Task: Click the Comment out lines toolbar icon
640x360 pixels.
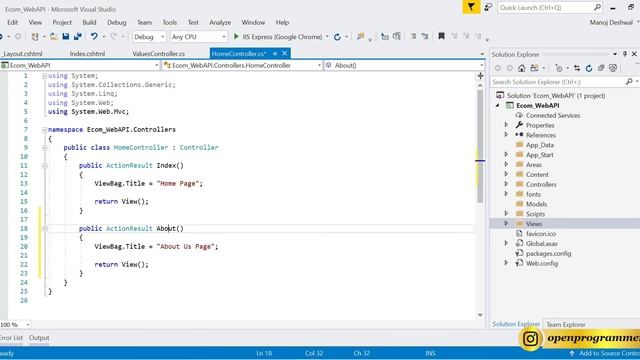Action: (x=413, y=36)
